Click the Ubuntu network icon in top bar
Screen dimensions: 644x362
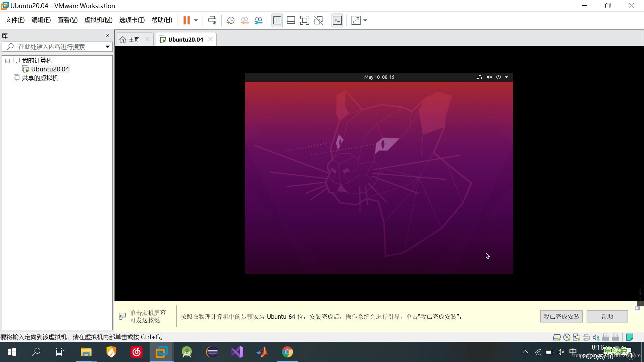tap(480, 77)
